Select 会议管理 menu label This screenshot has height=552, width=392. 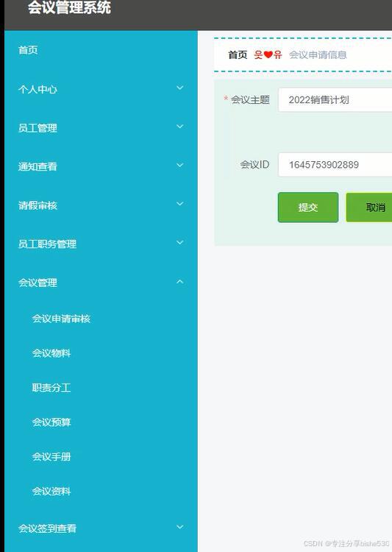38,283
